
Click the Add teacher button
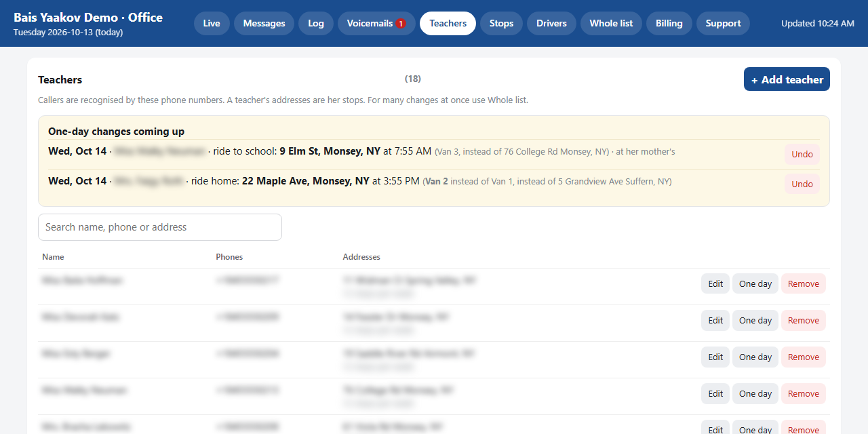[x=787, y=79]
